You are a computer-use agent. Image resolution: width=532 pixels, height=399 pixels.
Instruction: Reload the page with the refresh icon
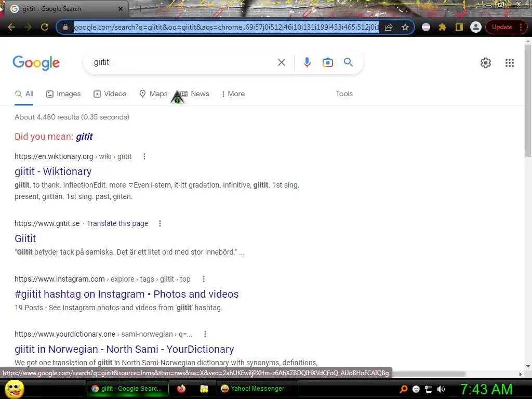click(45, 27)
